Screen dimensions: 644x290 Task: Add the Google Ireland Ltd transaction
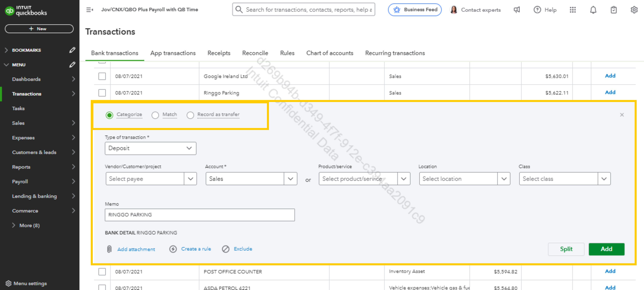point(610,76)
